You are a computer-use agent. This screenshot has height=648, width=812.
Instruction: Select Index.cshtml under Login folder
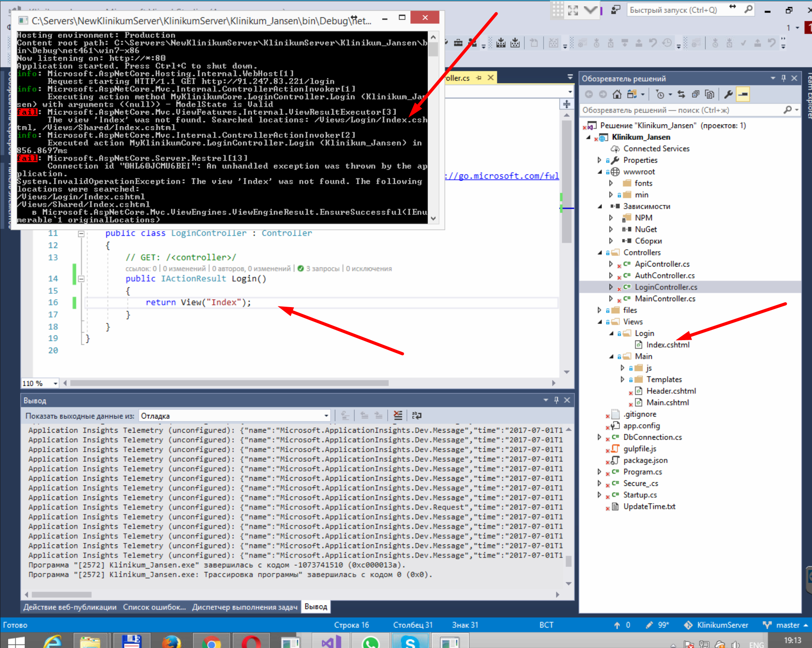point(668,345)
